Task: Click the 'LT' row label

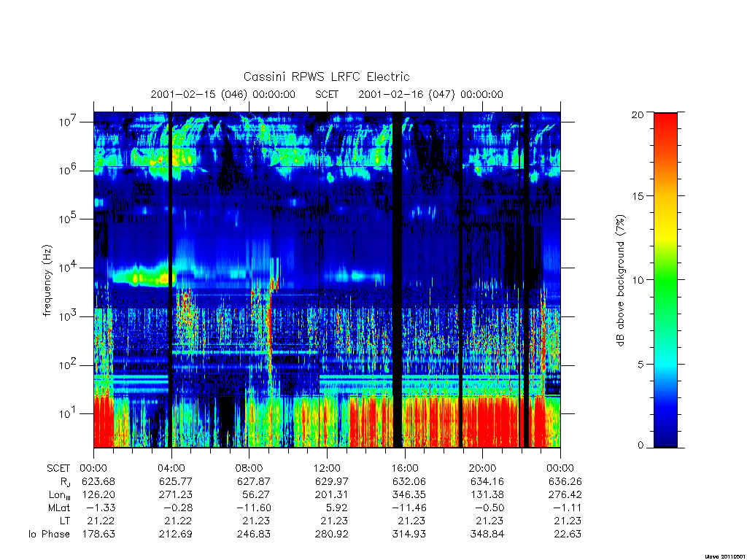Action: [x=65, y=521]
